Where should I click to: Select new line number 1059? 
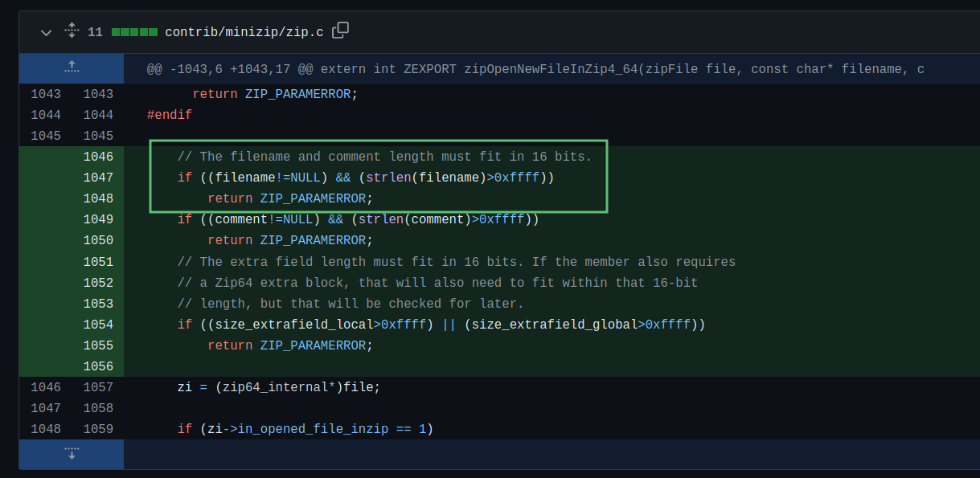(98, 429)
